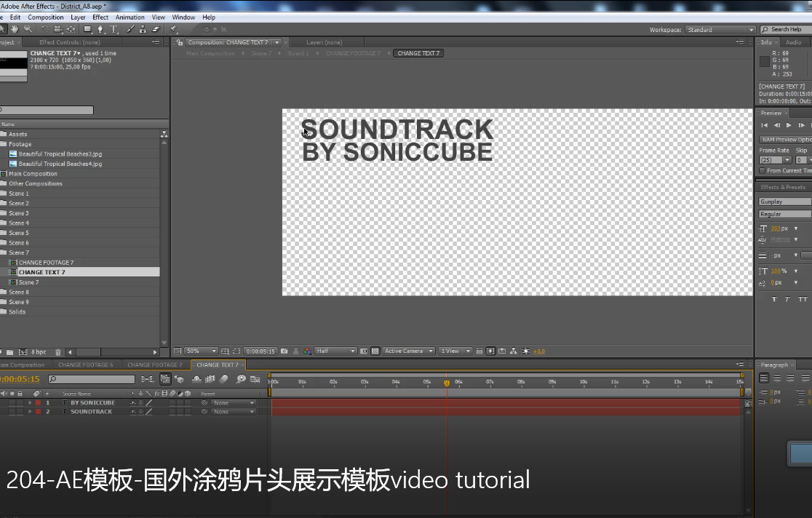Take a snapshot with camera icon
The height and width of the screenshot is (518, 812).
coord(284,351)
